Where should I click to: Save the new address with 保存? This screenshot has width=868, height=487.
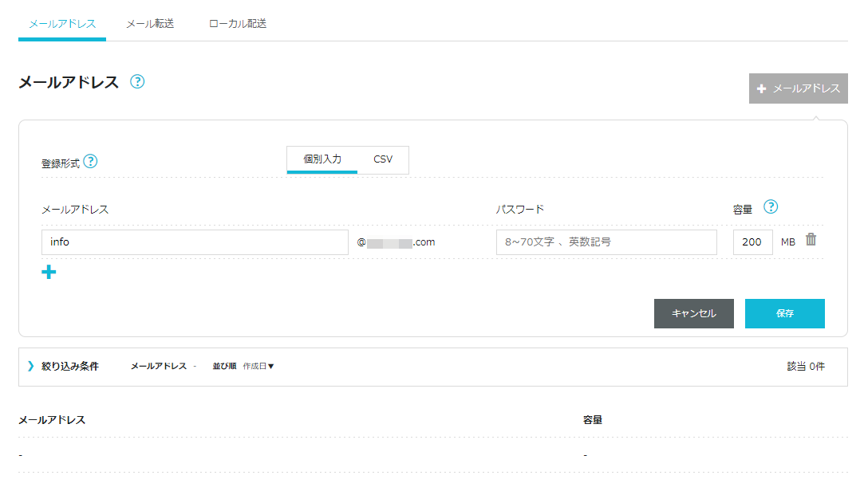784,313
